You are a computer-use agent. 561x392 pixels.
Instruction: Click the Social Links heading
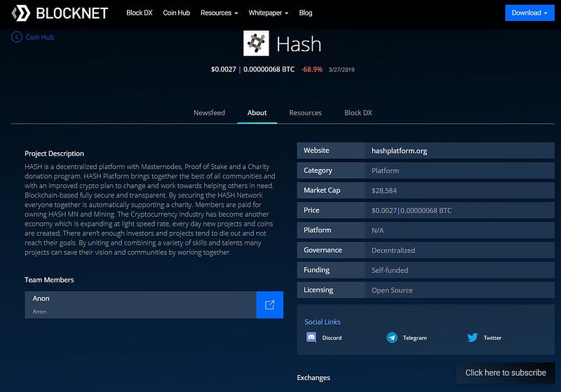pos(323,322)
